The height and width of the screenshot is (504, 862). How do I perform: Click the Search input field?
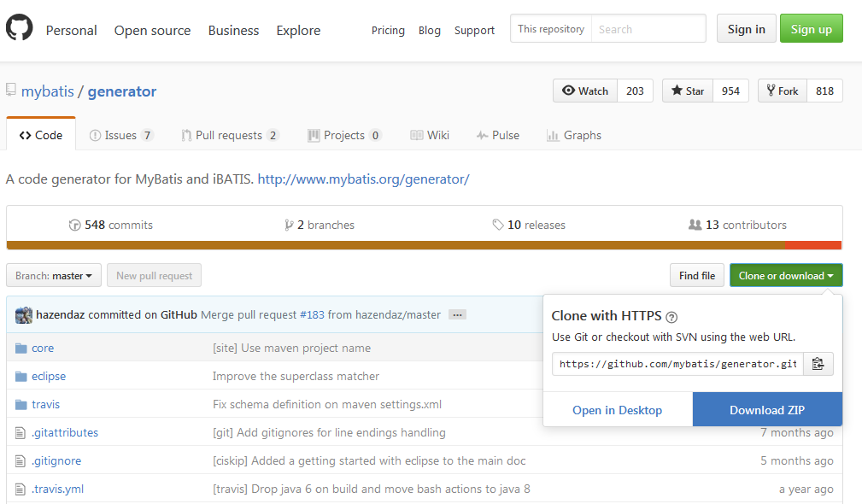pos(648,29)
